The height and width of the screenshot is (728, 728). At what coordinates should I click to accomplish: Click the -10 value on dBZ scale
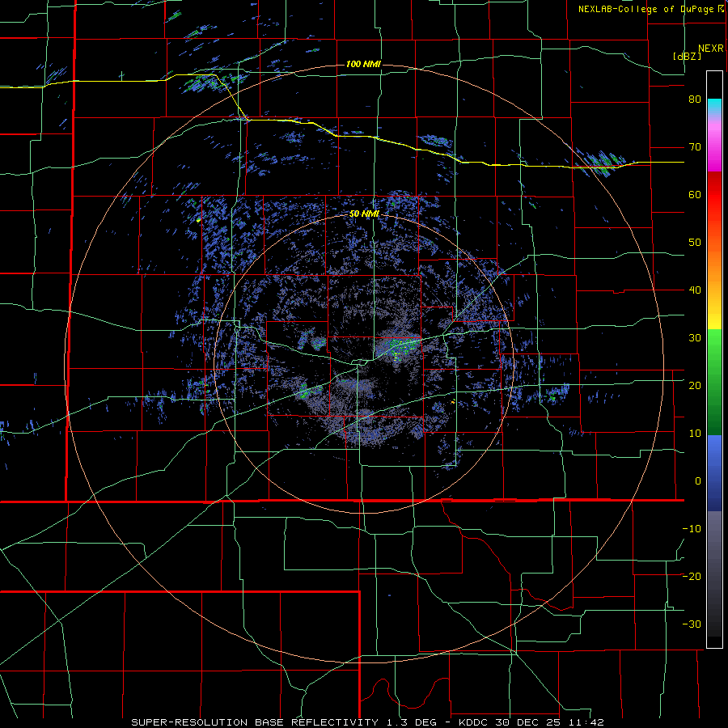pyautogui.click(x=692, y=528)
